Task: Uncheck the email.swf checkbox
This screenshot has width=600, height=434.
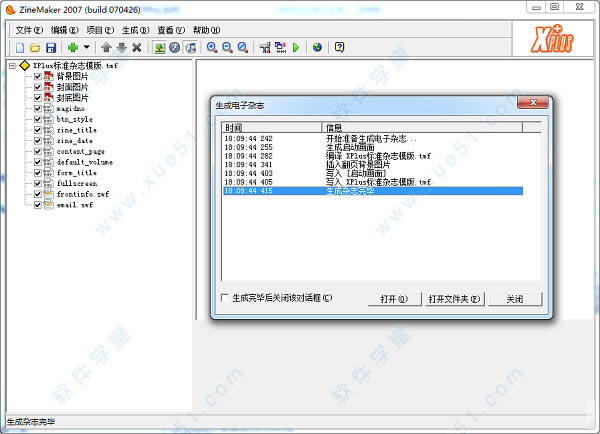Action: [38, 205]
